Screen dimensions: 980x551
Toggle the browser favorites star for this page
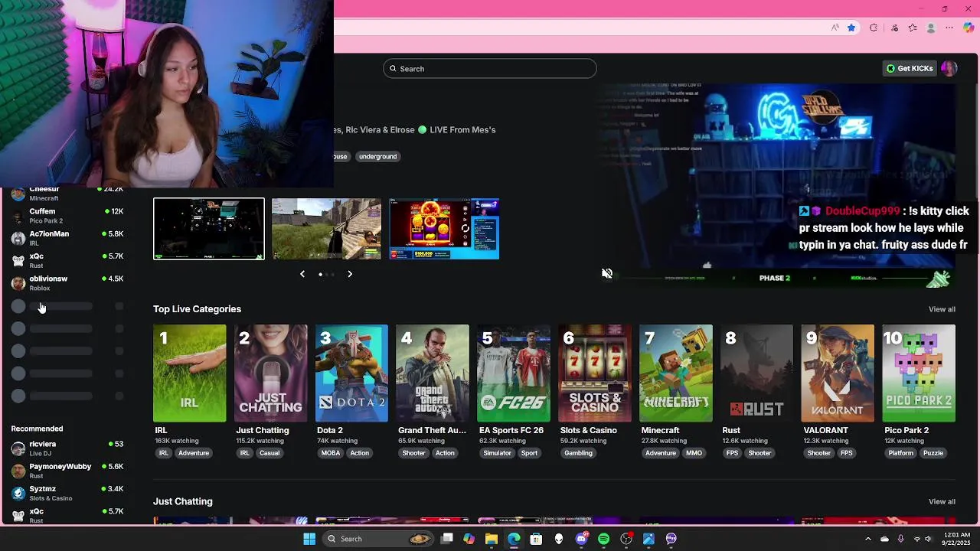click(x=851, y=28)
